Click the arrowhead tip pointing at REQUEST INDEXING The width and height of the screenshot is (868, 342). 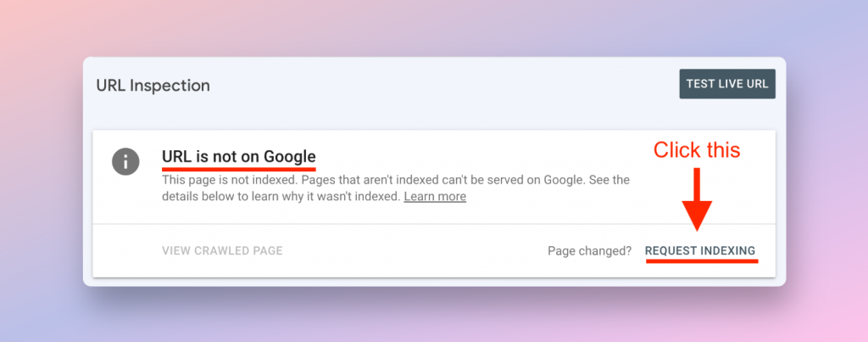pyautogui.click(x=697, y=228)
